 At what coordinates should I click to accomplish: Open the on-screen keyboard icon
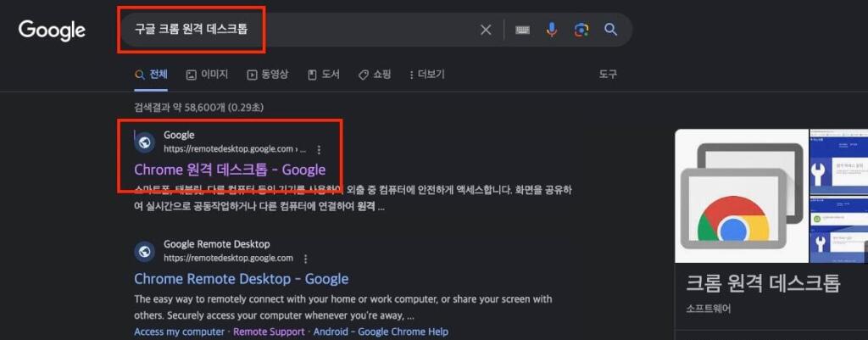click(522, 30)
